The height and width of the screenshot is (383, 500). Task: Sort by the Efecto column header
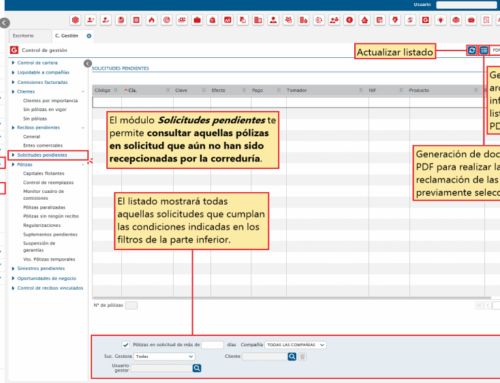click(218, 90)
